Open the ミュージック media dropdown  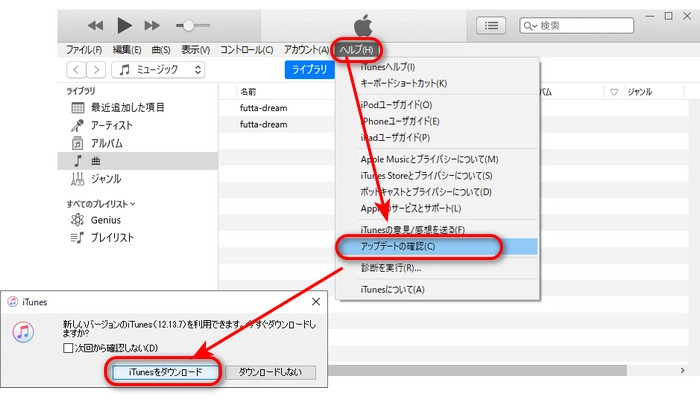158,70
